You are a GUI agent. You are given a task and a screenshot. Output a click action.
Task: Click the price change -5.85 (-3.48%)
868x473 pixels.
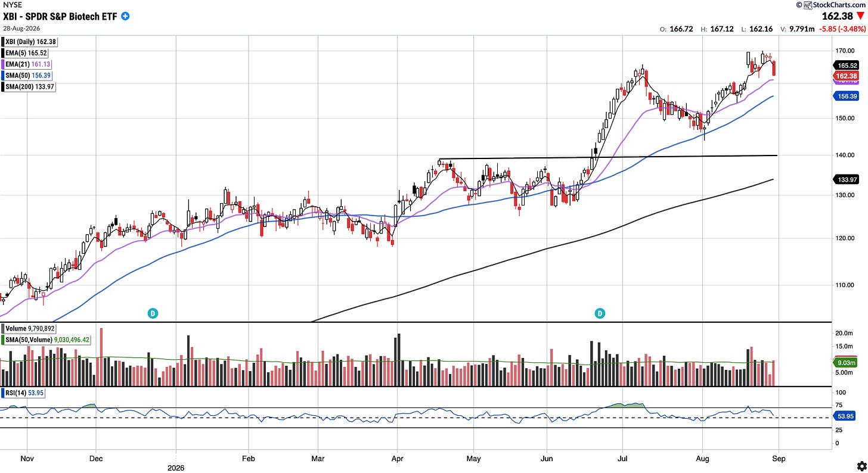(x=841, y=28)
